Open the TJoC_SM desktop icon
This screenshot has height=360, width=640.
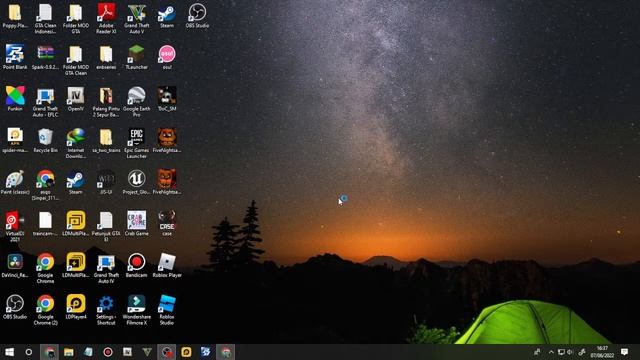167,99
